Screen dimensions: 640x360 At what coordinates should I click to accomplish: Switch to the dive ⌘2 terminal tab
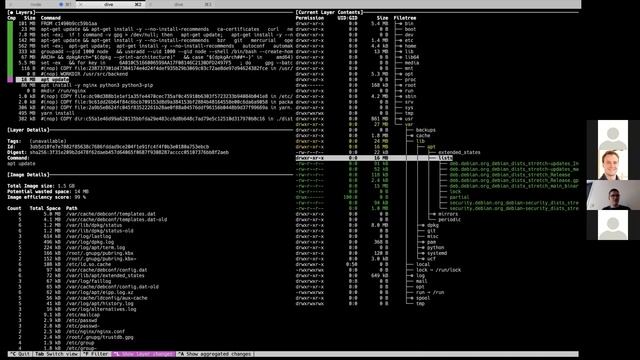[110, 4]
